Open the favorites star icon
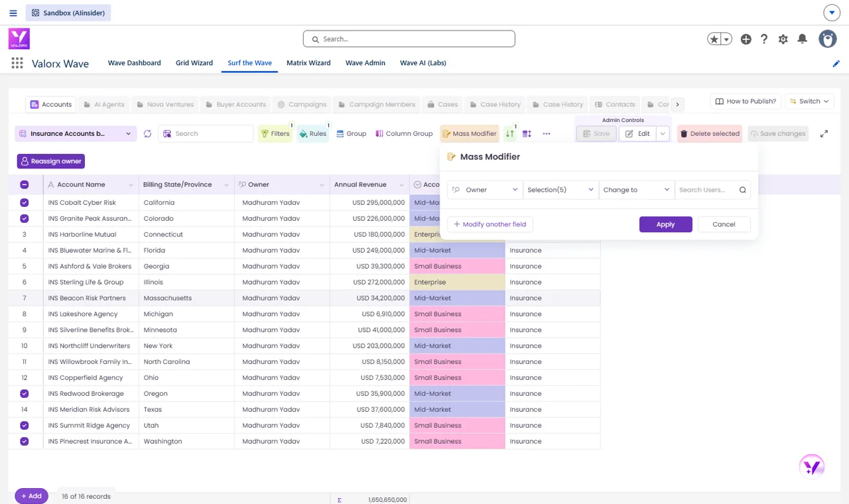The width and height of the screenshot is (849, 504). point(714,39)
